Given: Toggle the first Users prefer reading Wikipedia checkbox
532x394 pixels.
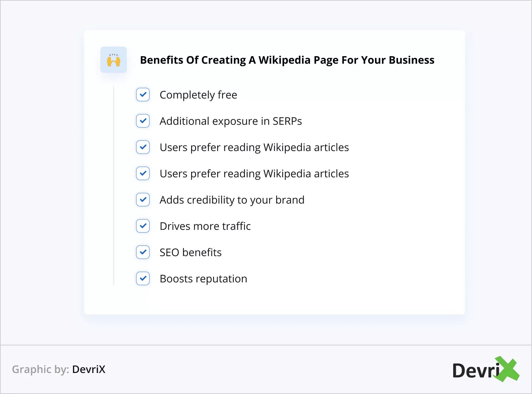Looking at the screenshot, I should [x=143, y=147].
